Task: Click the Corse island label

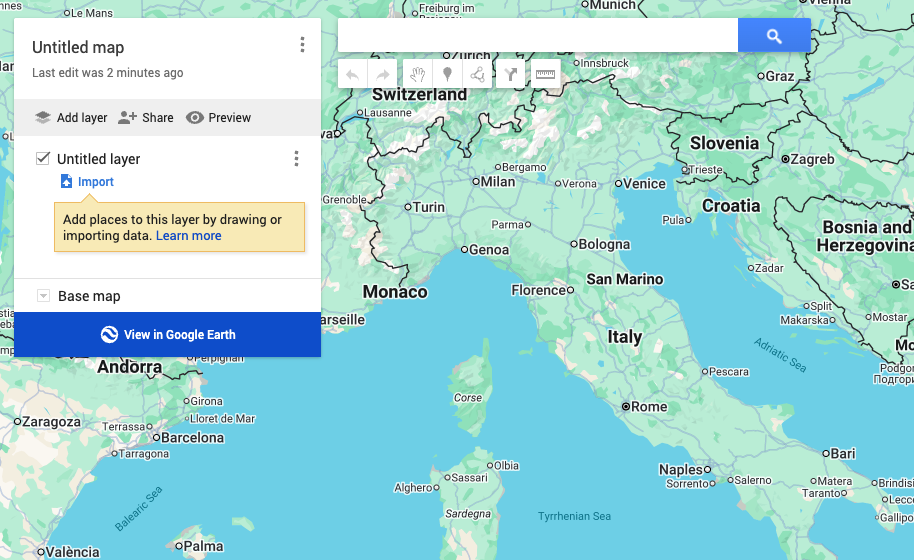Action: point(468,398)
